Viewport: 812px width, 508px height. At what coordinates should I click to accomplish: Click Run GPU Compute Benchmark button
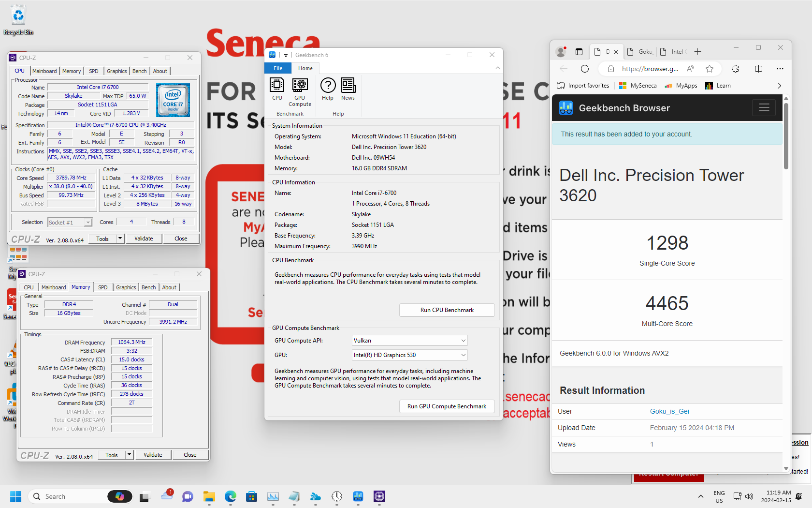447,406
